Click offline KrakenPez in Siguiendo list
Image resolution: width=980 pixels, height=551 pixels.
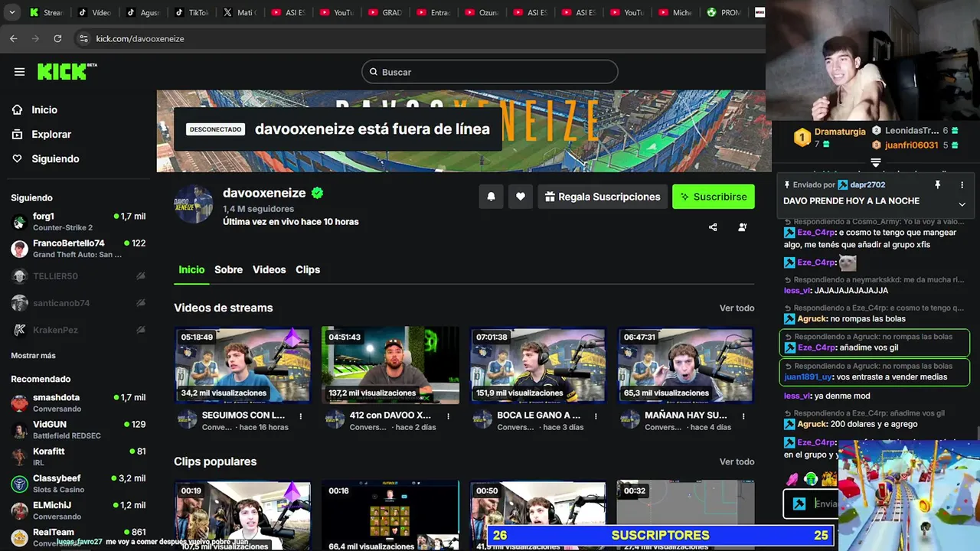(x=78, y=330)
